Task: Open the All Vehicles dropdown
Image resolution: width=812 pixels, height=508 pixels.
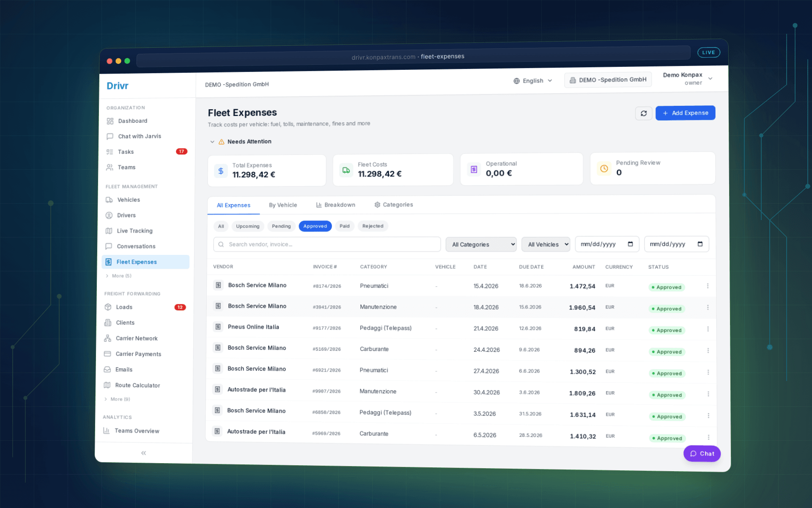Action: (x=546, y=244)
